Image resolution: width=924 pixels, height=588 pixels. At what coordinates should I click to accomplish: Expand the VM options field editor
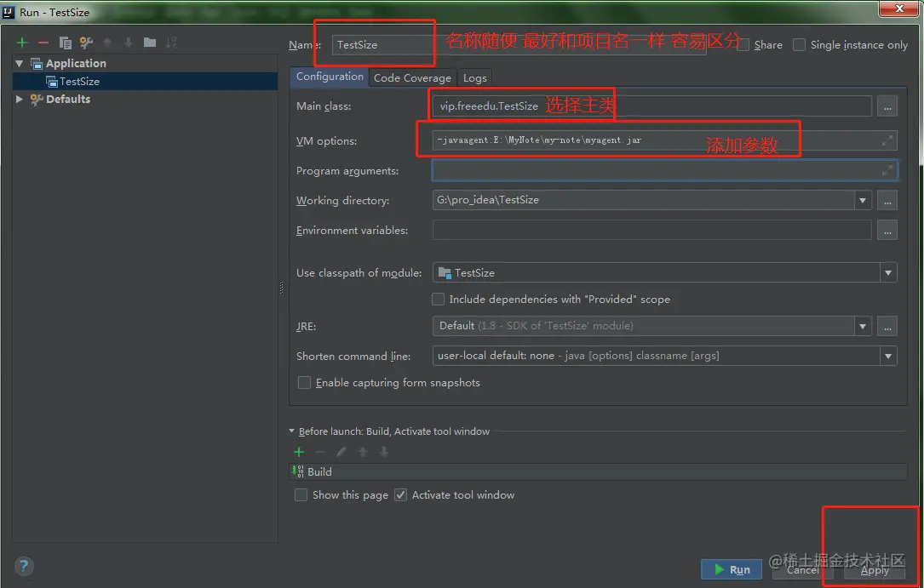887,140
